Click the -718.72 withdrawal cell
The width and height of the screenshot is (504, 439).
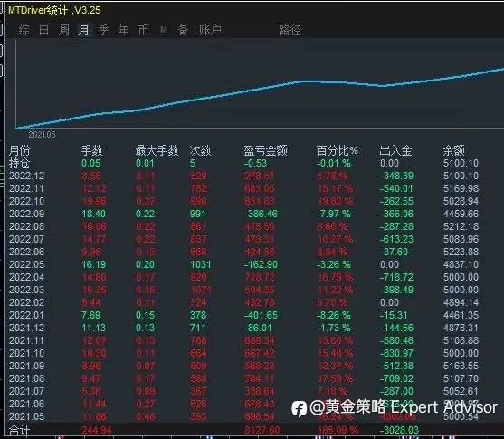tap(396, 277)
